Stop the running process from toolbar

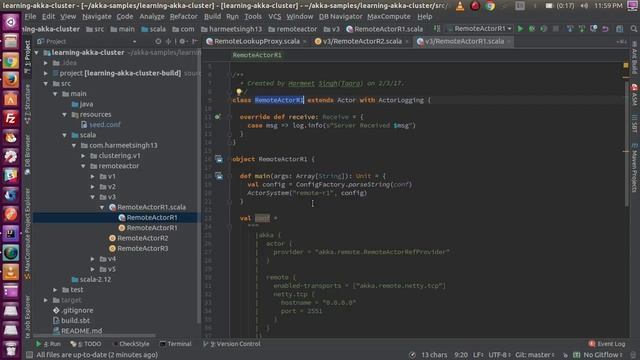[x=556, y=29]
